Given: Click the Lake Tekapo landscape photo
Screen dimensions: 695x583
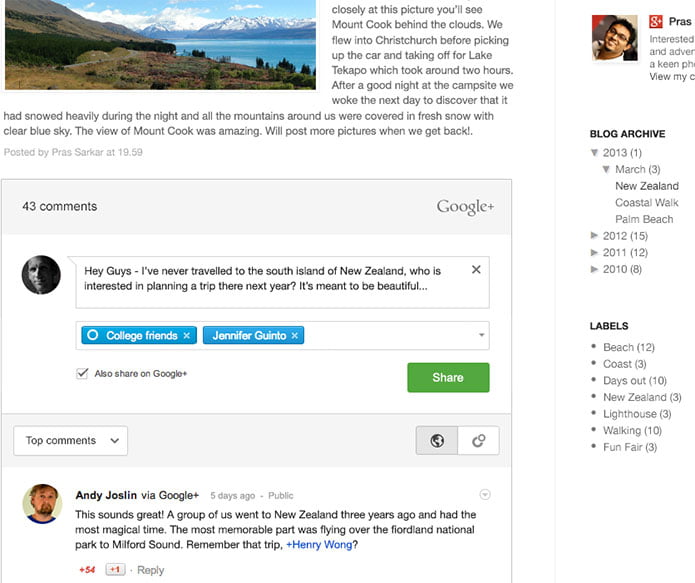Looking at the screenshot, I should coord(160,44).
